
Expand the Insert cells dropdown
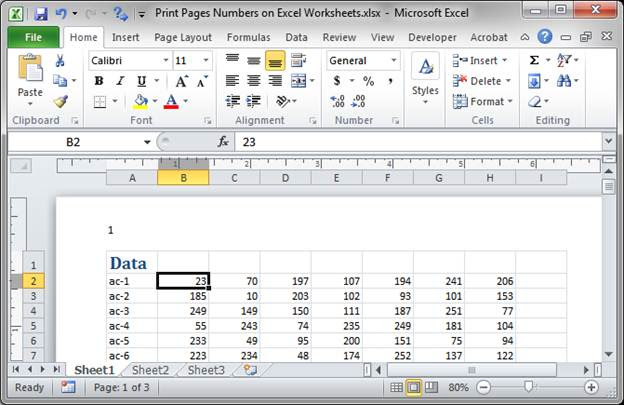[x=505, y=60]
